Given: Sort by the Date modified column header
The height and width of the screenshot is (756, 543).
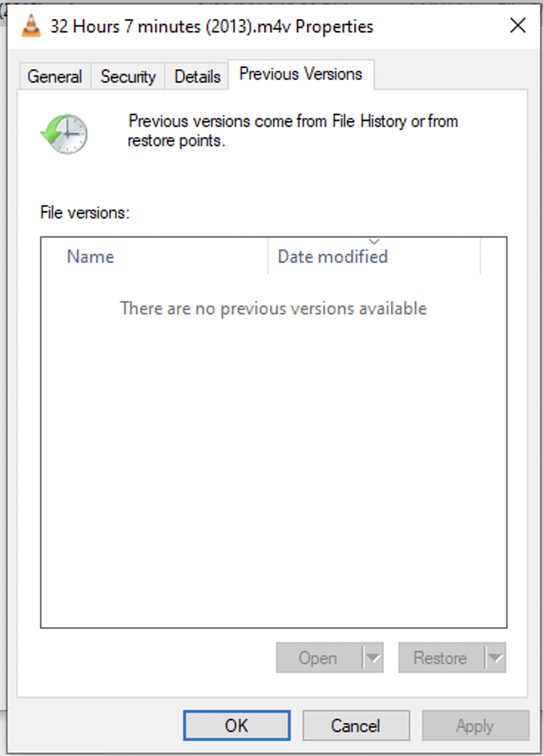Looking at the screenshot, I should [x=374, y=256].
